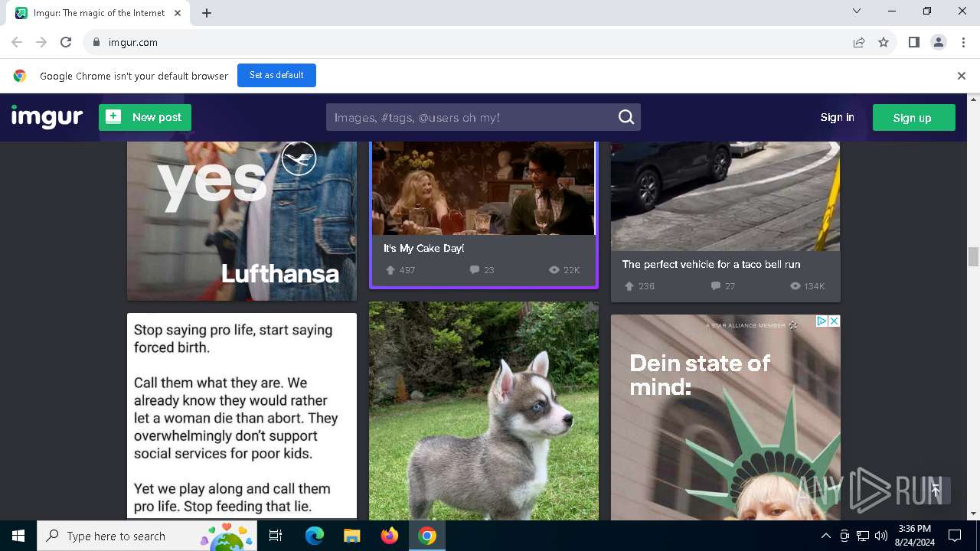Close the Dein state of mind ad
The width and height of the screenshot is (980, 551).
pos(835,321)
